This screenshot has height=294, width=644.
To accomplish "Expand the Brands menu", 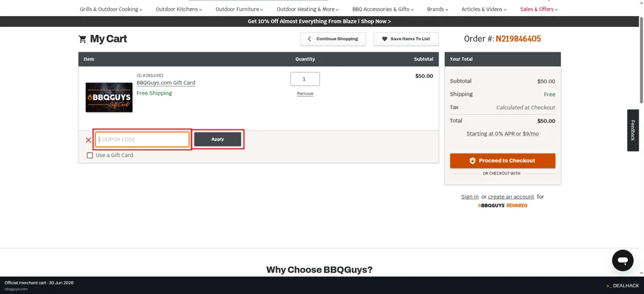I will click(437, 9).
